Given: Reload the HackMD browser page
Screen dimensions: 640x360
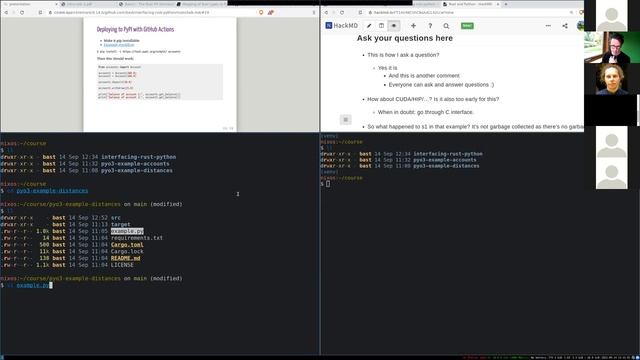Looking at the screenshot, I should pos(342,13).
